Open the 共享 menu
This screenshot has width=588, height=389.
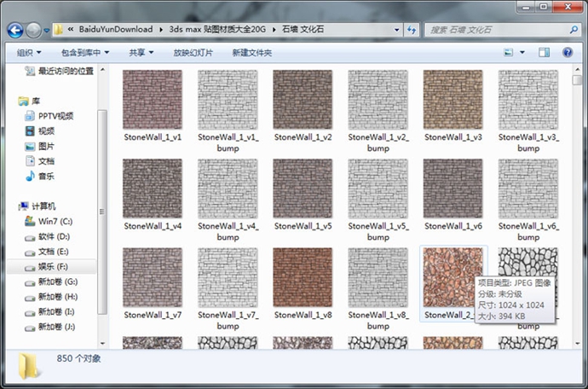pyautogui.click(x=141, y=53)
